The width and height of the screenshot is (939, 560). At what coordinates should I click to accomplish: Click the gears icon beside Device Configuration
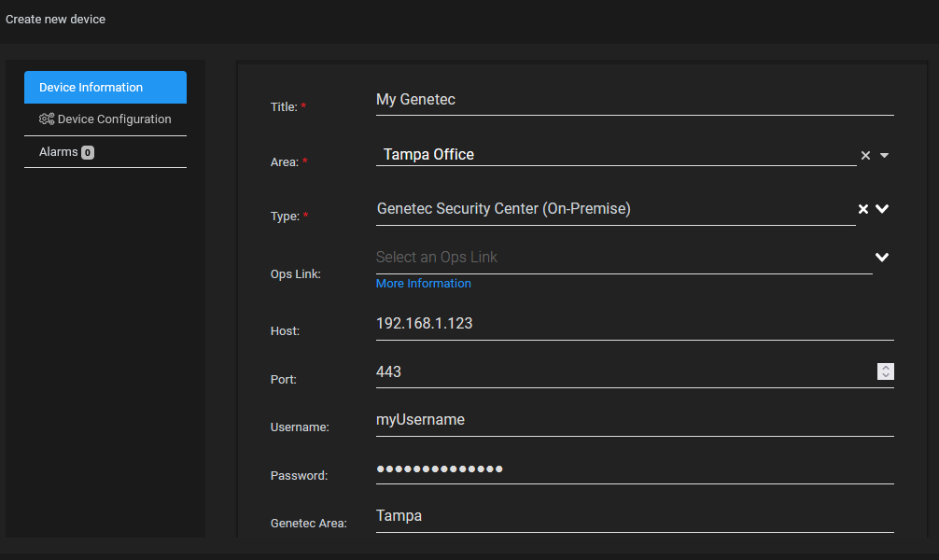click(x=47, y=119)
